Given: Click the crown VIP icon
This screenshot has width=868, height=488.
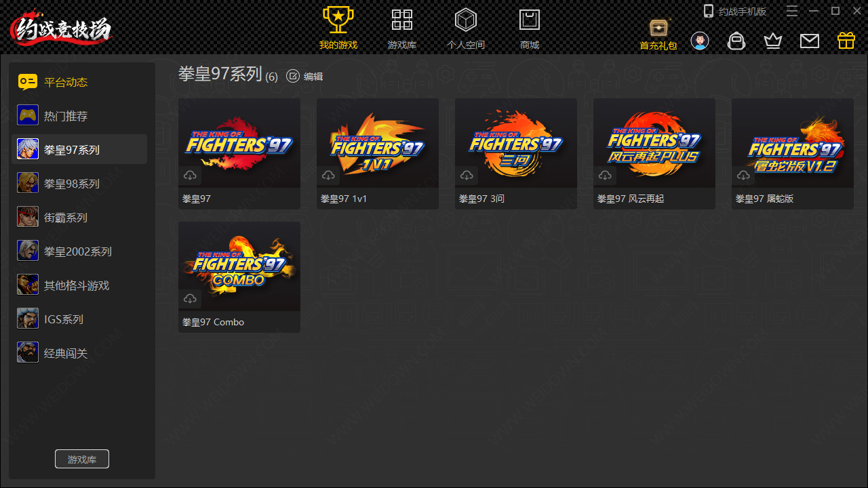Looking at the screenshot, I should pyautogui.click(x=773, y=41).
